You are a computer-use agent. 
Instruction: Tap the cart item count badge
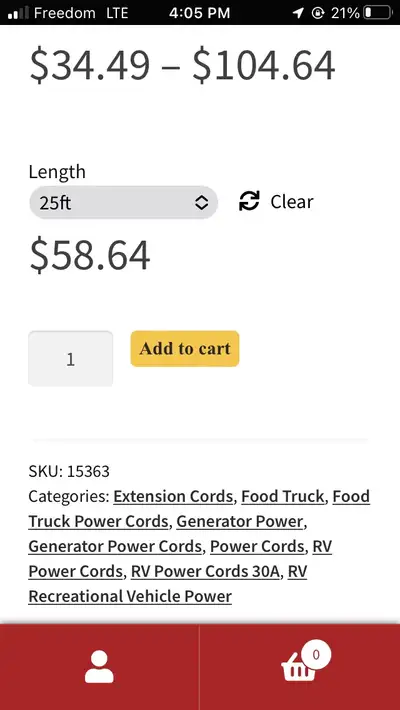point(316,654)
